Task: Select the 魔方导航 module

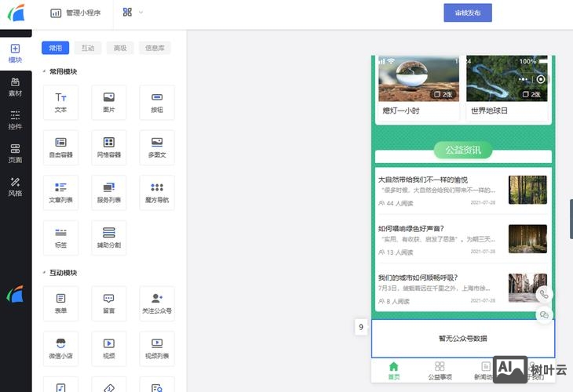Action: click(x=157, y=193)
